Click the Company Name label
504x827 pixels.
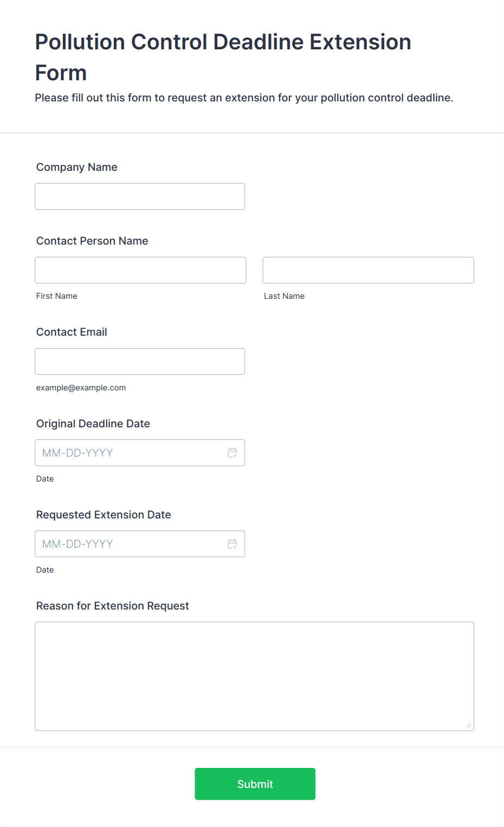click(77, 167)
